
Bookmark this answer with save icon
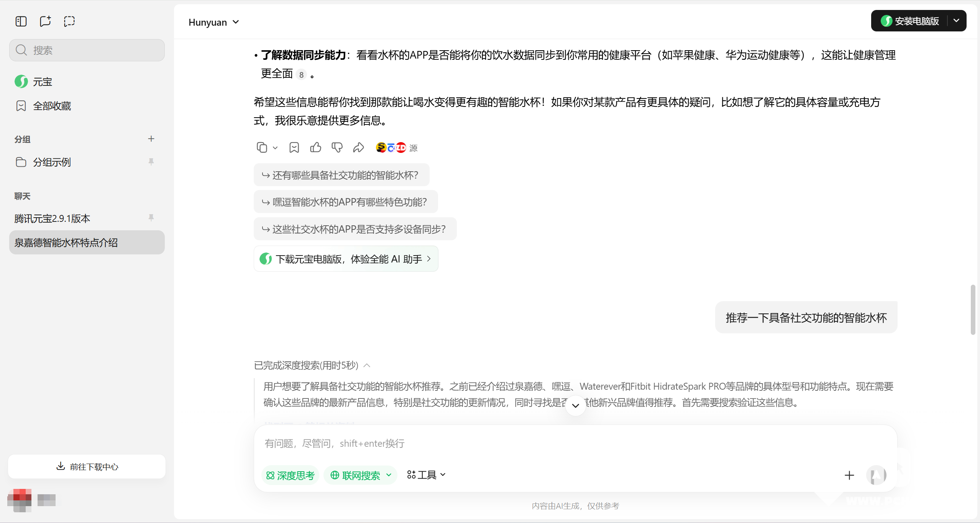point(294,148)
